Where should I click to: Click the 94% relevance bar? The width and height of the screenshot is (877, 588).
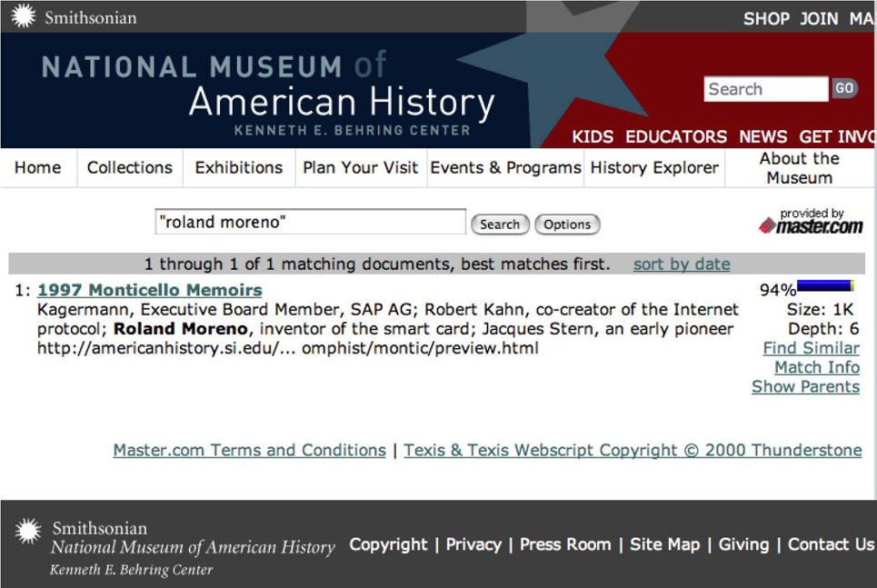[825, 286]
